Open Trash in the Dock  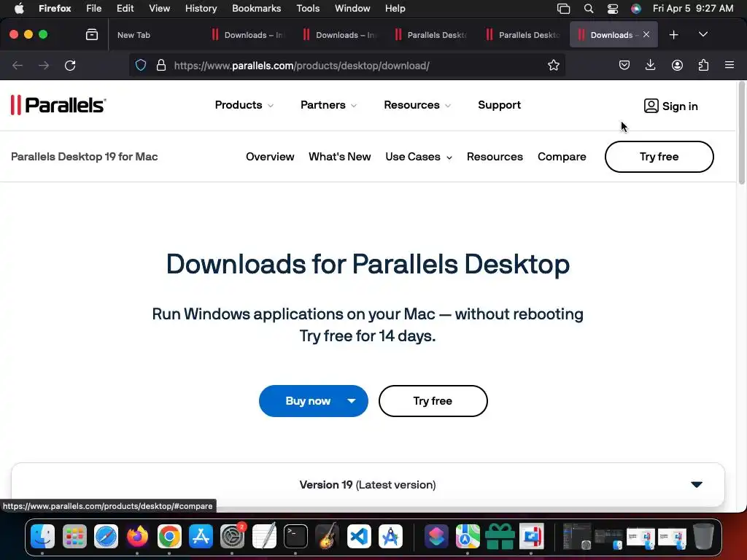[x=703, y=536]
